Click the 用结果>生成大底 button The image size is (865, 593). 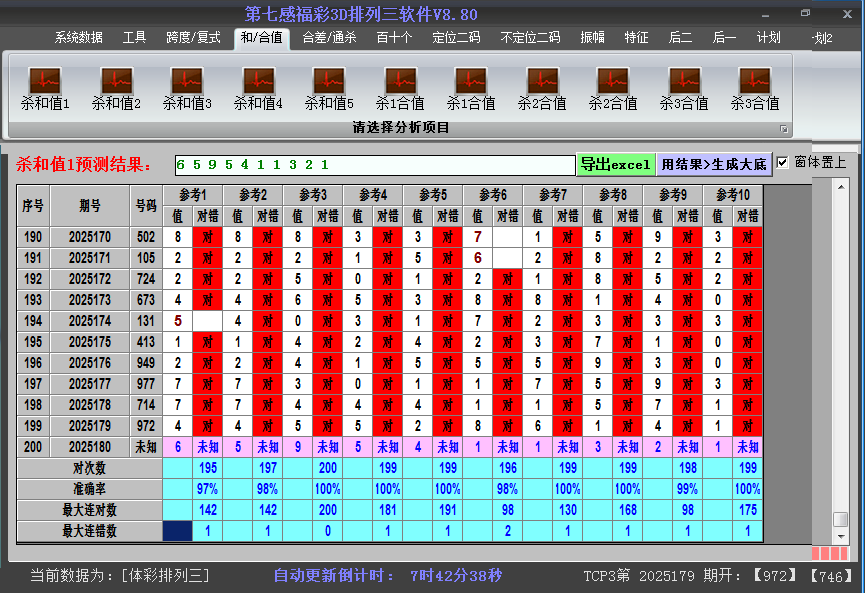click(x=714, y=164)
